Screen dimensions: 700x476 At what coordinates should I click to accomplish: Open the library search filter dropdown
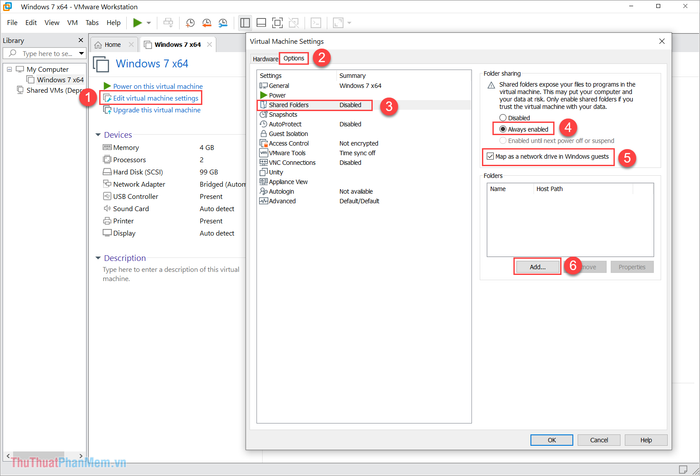click(x=81, y=53)
